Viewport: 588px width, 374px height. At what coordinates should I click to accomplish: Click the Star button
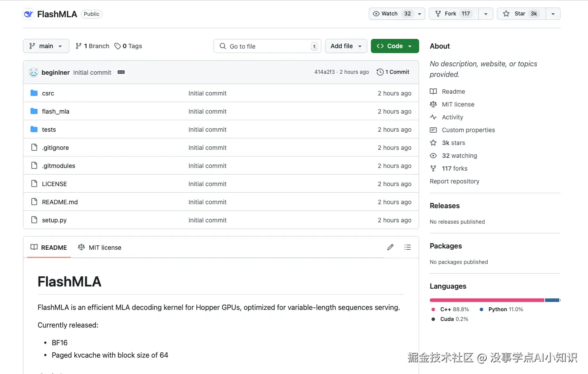click(x=521, y=14)
